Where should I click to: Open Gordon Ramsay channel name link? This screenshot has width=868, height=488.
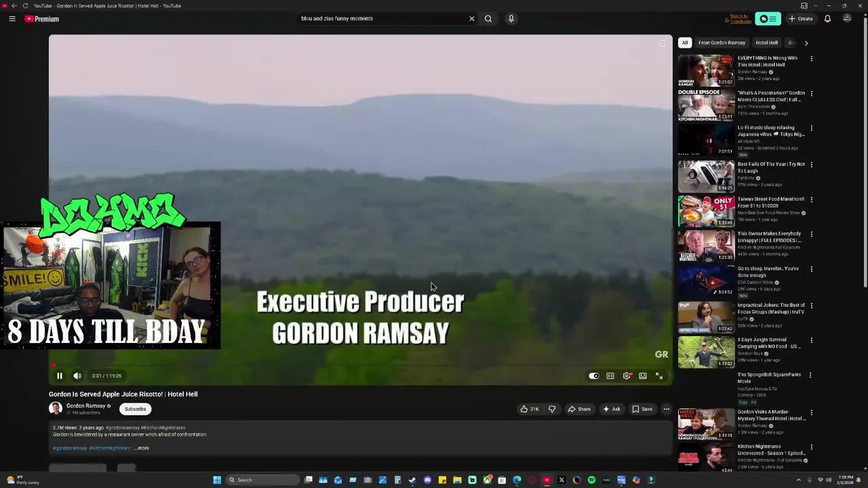[85, 405]
